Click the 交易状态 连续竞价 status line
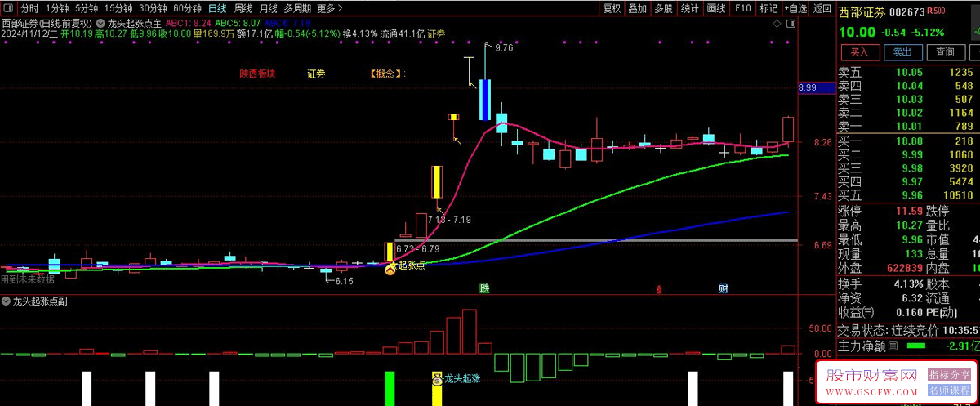Screen dimensions: 980x406 point(908,331)
